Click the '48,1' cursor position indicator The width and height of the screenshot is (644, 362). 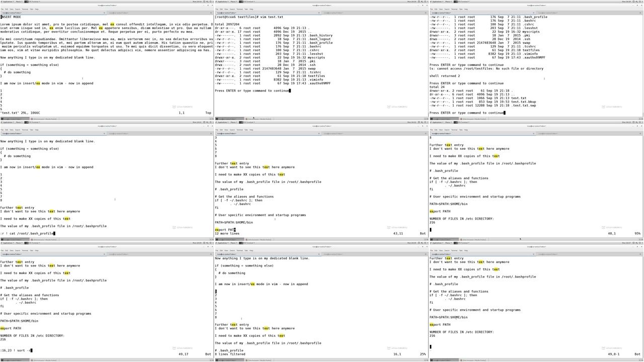tap(612, 233)
